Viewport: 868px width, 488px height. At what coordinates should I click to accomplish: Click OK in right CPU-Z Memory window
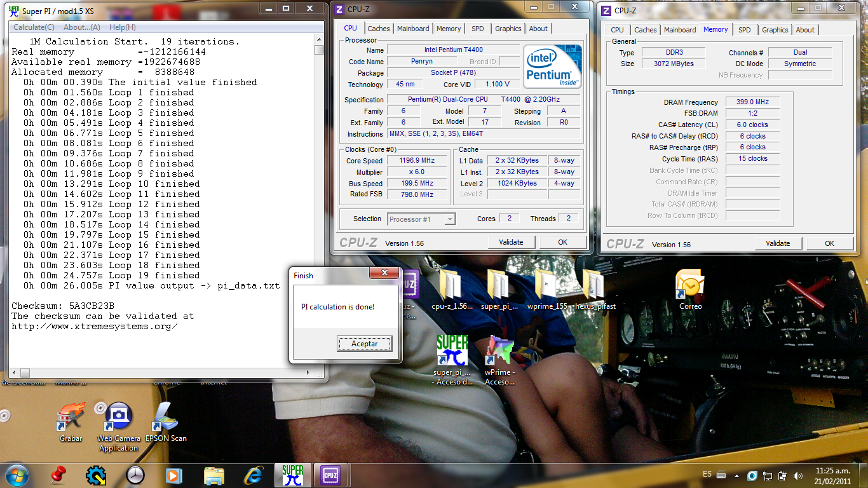pos(829,243)
